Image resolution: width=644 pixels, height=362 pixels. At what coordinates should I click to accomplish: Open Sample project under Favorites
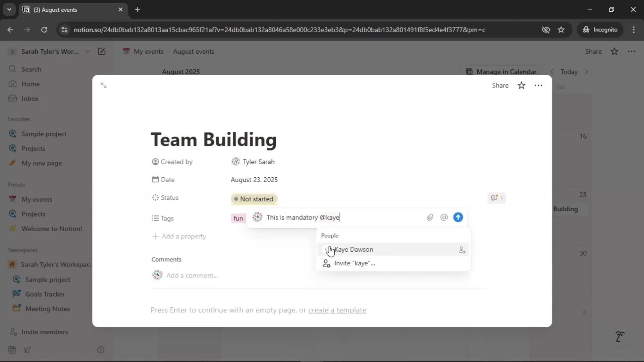click(44, 134)
